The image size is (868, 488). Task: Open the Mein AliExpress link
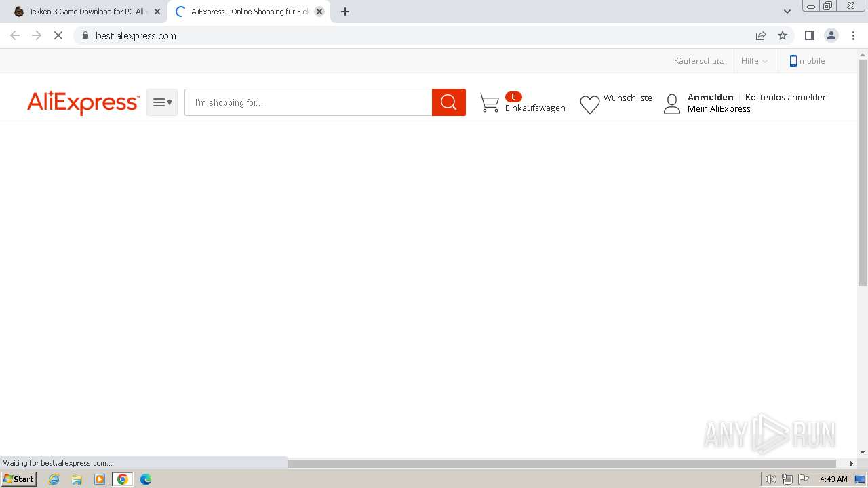(x=719, y=108)
